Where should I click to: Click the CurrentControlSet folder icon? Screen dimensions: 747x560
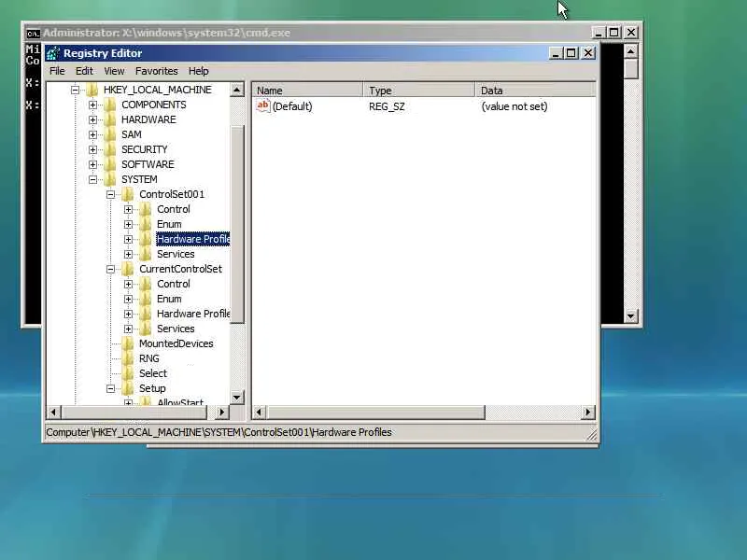[128, 269]
